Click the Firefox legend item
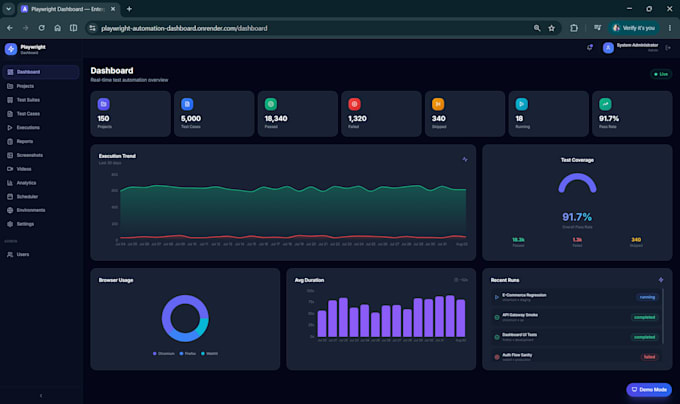The width and height of the screenshot is (680, 404). (188, 354)
